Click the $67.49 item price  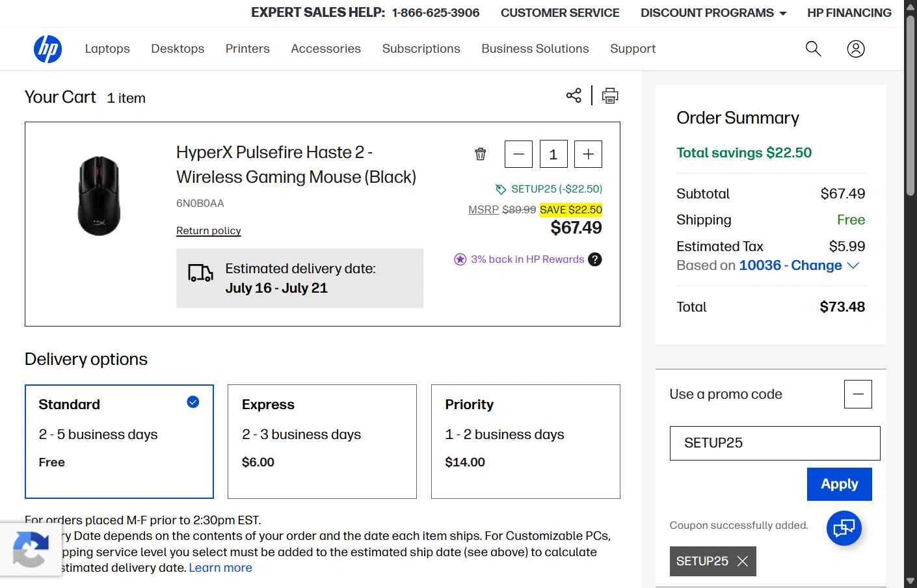pos(576,228)
